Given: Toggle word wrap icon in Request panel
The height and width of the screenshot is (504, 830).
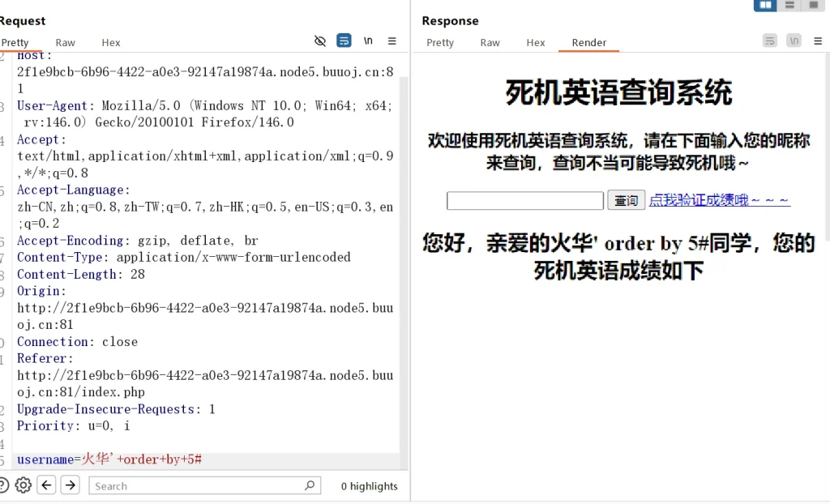Looking at the screenshot, I should (344, 41).
